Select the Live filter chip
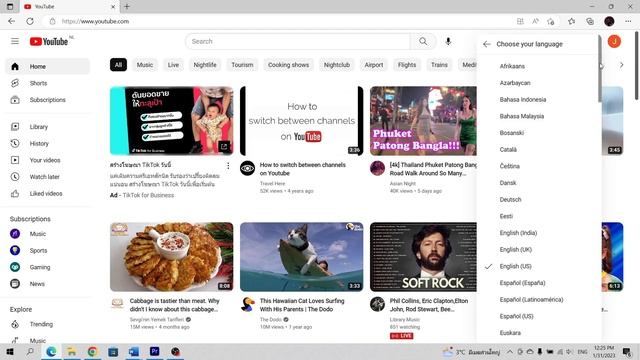The image size is (640, 360). [173, 65]
